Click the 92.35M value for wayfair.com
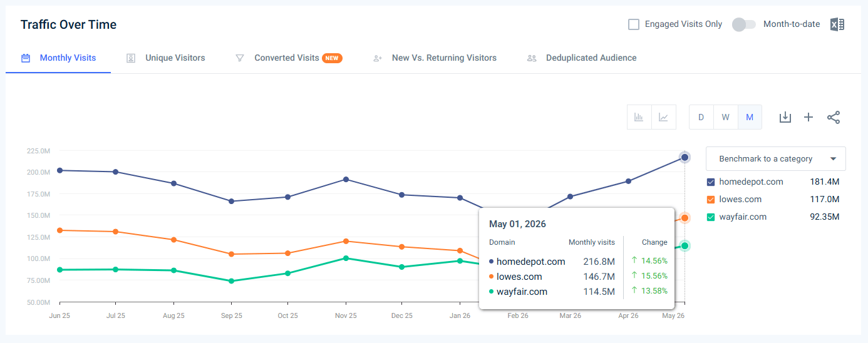The height and width of the screenshot is (343, 868). [824, 217]
